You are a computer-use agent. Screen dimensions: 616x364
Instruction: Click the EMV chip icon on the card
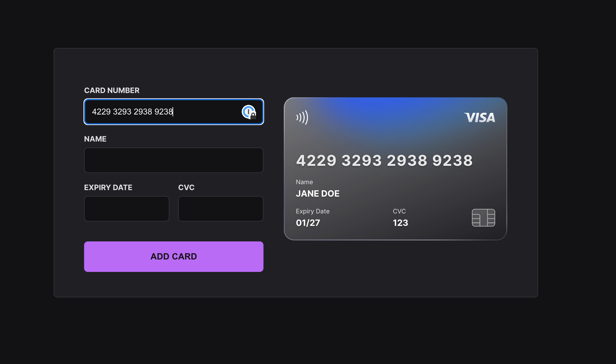[x=484, y=217]
